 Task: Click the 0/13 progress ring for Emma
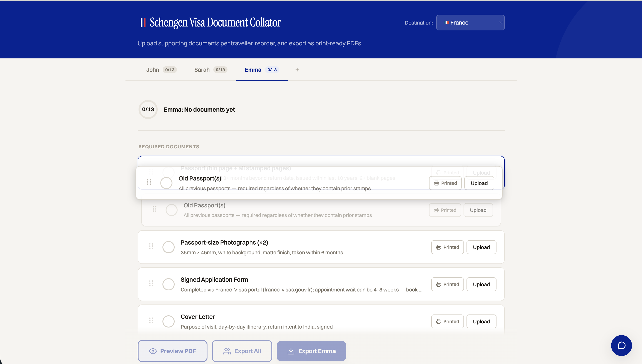[x=148, y=109]
